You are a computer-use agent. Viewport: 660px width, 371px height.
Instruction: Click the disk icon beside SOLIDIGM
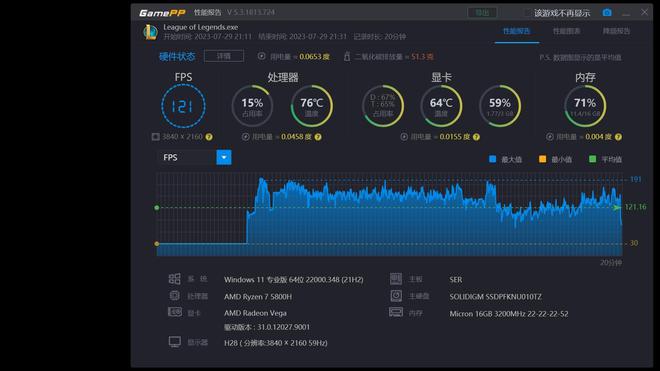pos(396,296)
